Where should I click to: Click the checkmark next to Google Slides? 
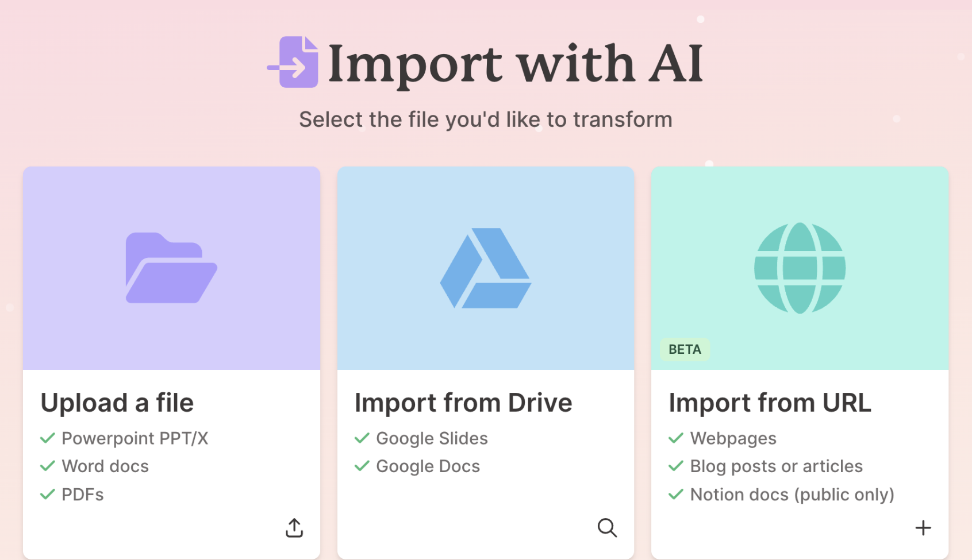362,439
